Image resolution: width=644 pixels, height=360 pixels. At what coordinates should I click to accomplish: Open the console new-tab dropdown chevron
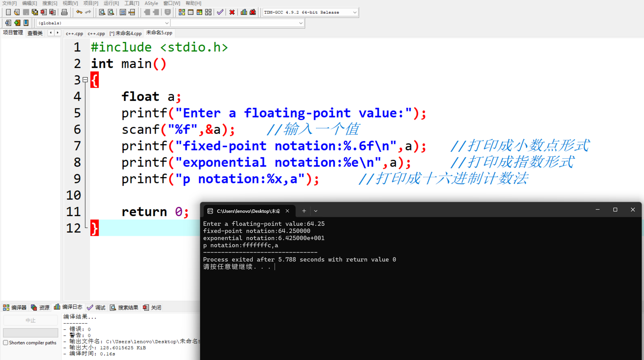tap(316, 211)
